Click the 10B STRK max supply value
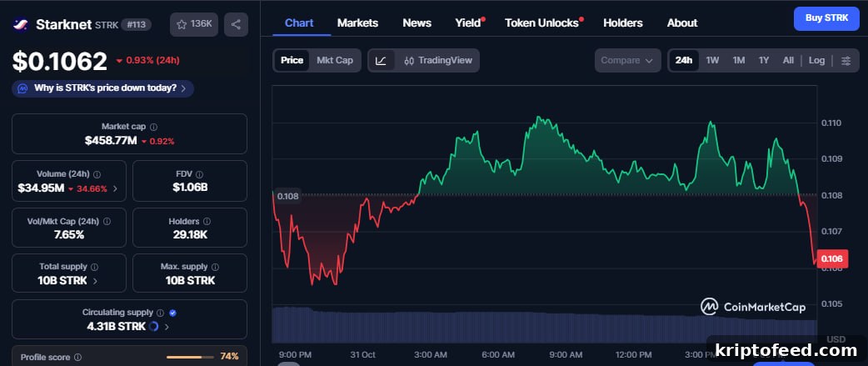Screen dimensions: 868x366 (x=190, y=281)
